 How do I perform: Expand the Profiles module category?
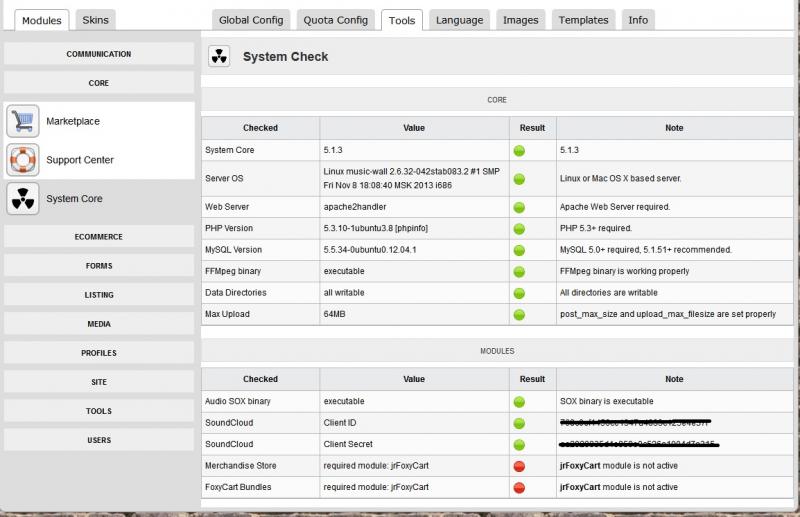click(x=98, y=353)
